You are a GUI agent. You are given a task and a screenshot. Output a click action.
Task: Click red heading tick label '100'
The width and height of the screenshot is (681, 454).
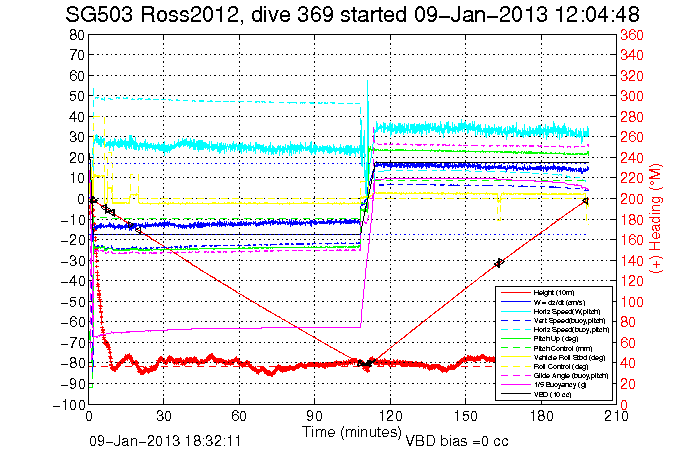pos(631,302)
